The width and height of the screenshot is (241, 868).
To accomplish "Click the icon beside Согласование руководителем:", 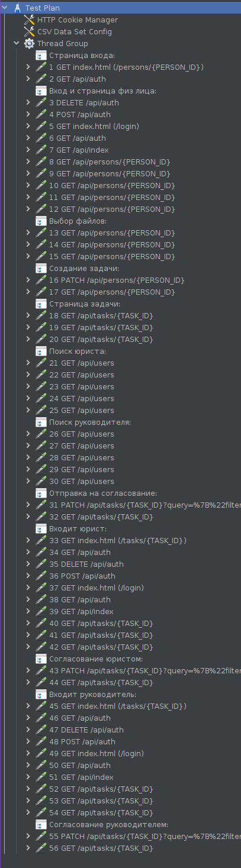I will coord(41,824).
